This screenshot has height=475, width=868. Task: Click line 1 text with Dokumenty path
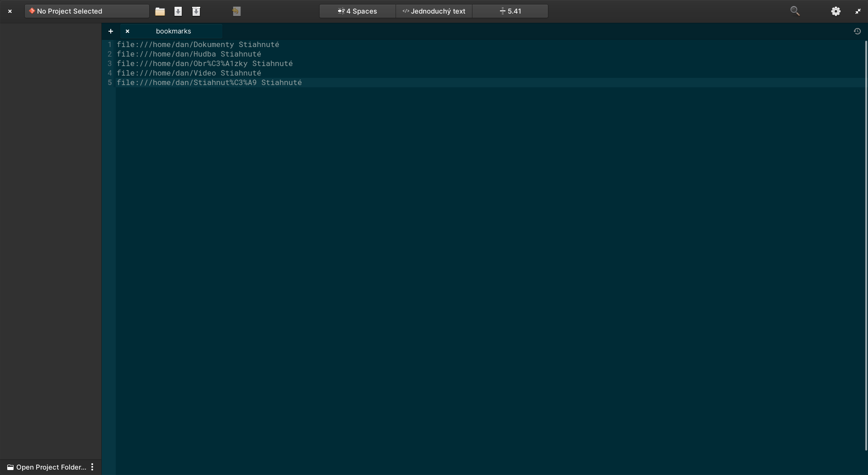198,44
